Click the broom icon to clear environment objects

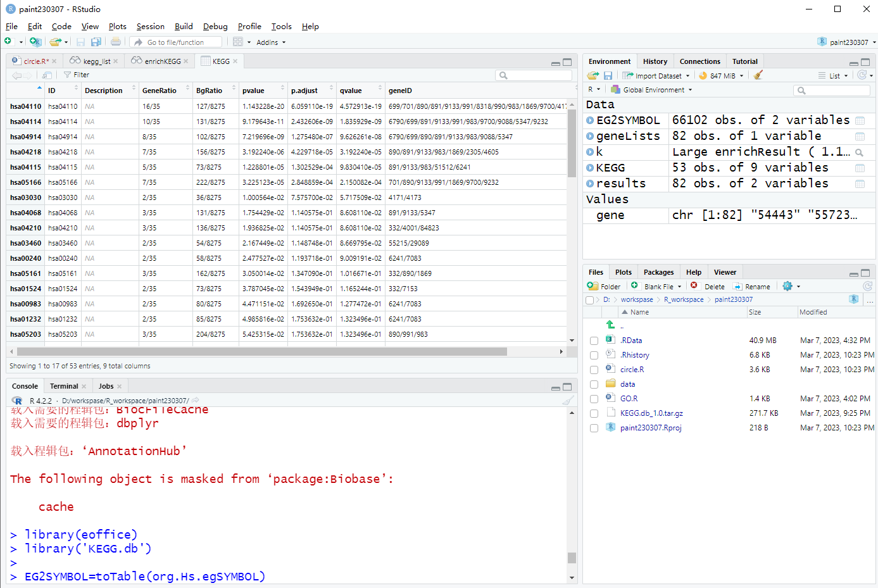tap(758, 75)
